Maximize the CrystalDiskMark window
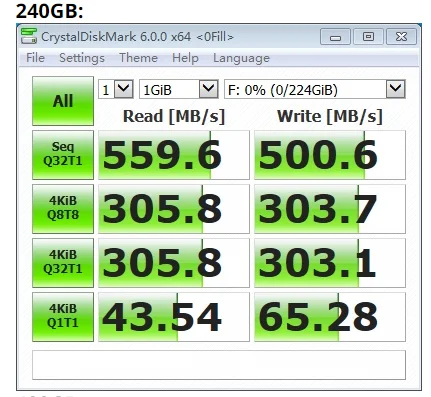Screen dimensions: 431x397 pos(368,36)
